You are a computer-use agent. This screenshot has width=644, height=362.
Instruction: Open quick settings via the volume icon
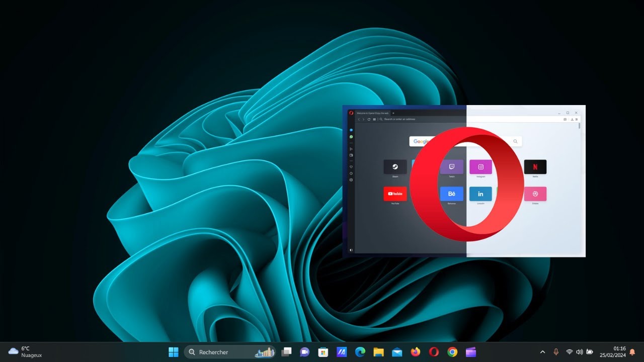(579, 352)
